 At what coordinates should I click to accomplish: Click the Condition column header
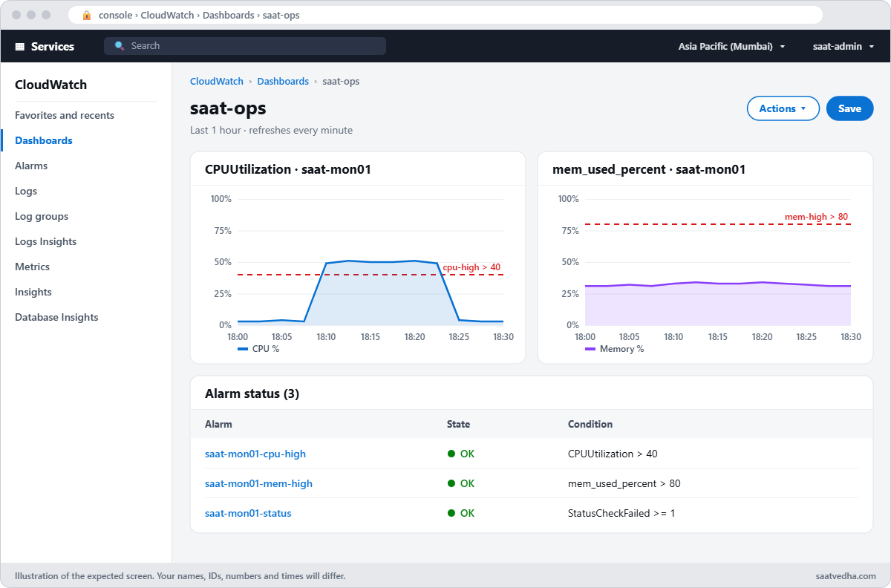[590, 424]
